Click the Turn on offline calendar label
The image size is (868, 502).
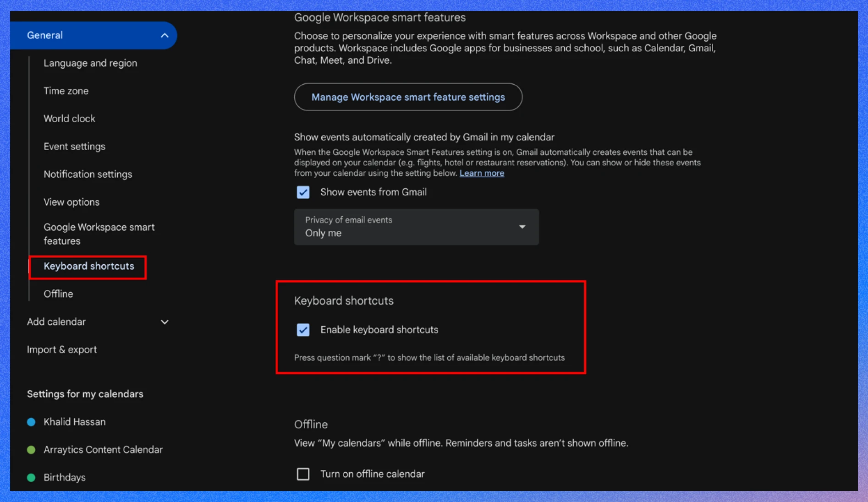[372, 474]
